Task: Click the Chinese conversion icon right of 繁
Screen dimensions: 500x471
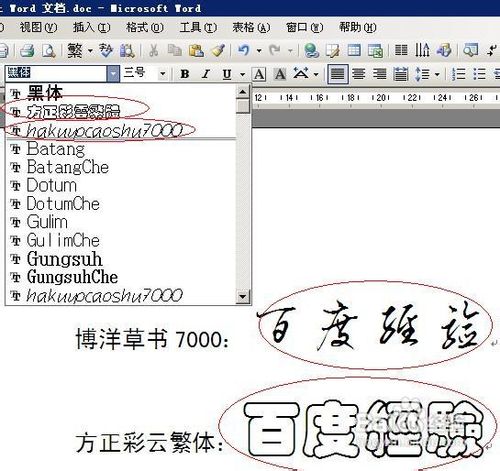Action: point(106,51)
